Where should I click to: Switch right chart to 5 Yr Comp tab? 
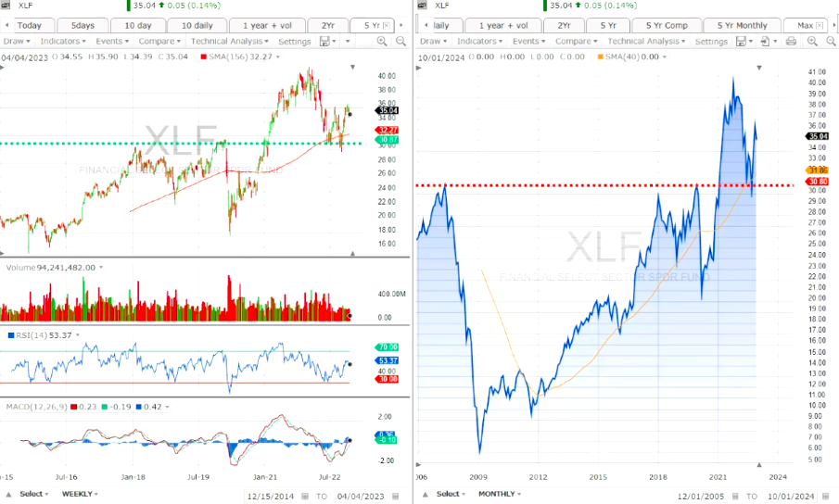pos(667,25)
